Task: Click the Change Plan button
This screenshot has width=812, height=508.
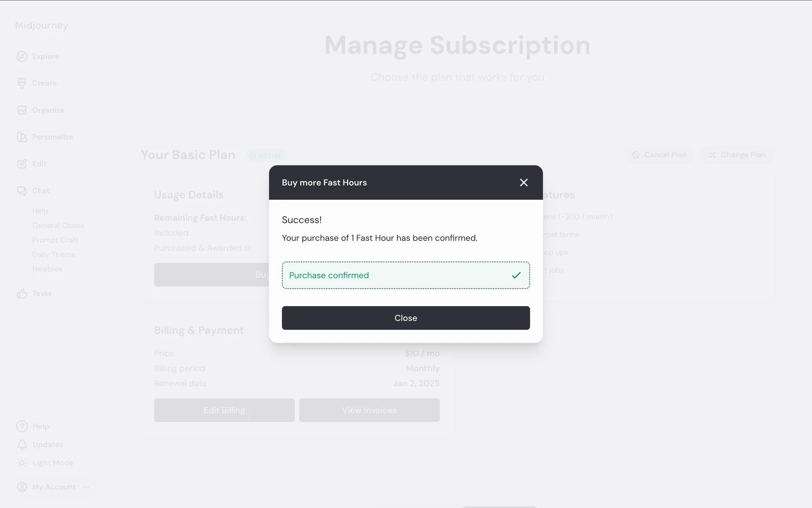Action: tap(737, 155)
